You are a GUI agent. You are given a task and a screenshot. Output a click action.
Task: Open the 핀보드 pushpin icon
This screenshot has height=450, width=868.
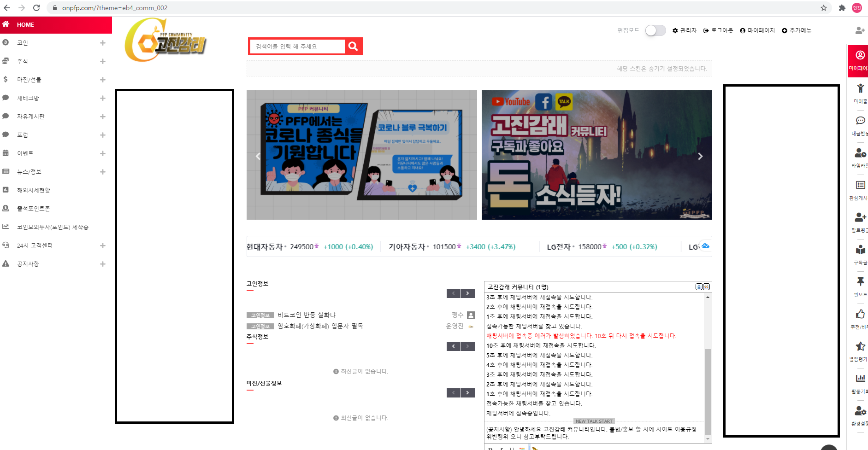[860, 281]
